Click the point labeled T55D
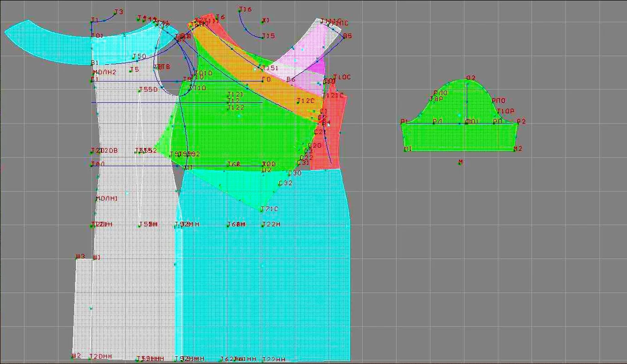Screen dimensions: 627x364 click(148, 90)
